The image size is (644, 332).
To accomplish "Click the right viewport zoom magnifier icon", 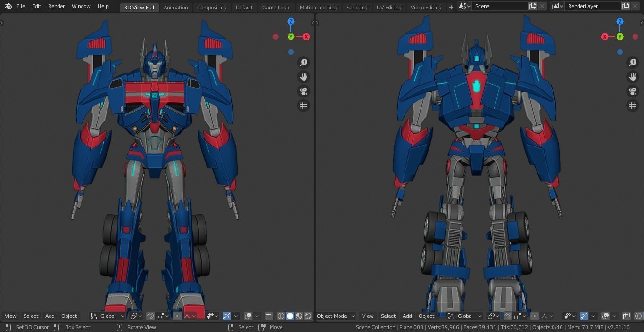I will pos(633,63).
